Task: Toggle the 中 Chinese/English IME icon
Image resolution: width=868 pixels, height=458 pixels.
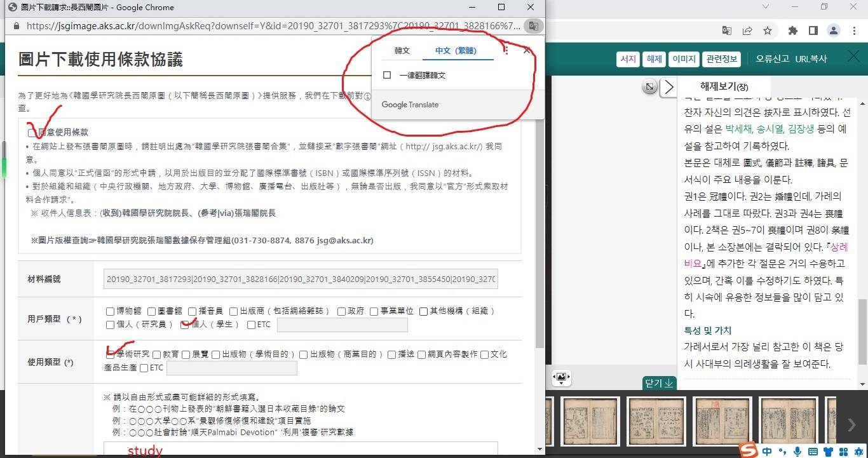Action: pos(767,450)
